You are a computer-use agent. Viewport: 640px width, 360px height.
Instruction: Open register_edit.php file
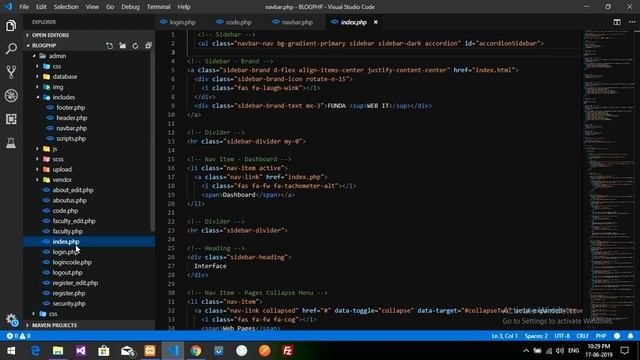(75, 283)
